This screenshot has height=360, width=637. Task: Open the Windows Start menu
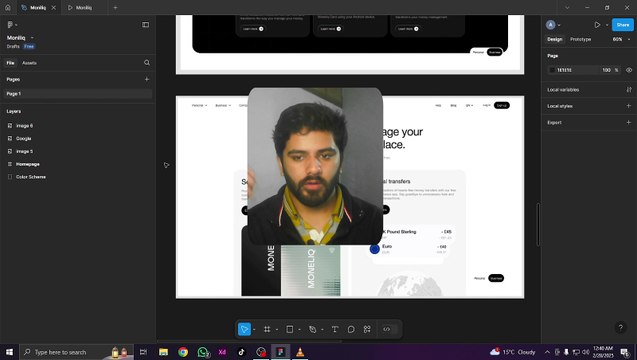pos(9,352)
